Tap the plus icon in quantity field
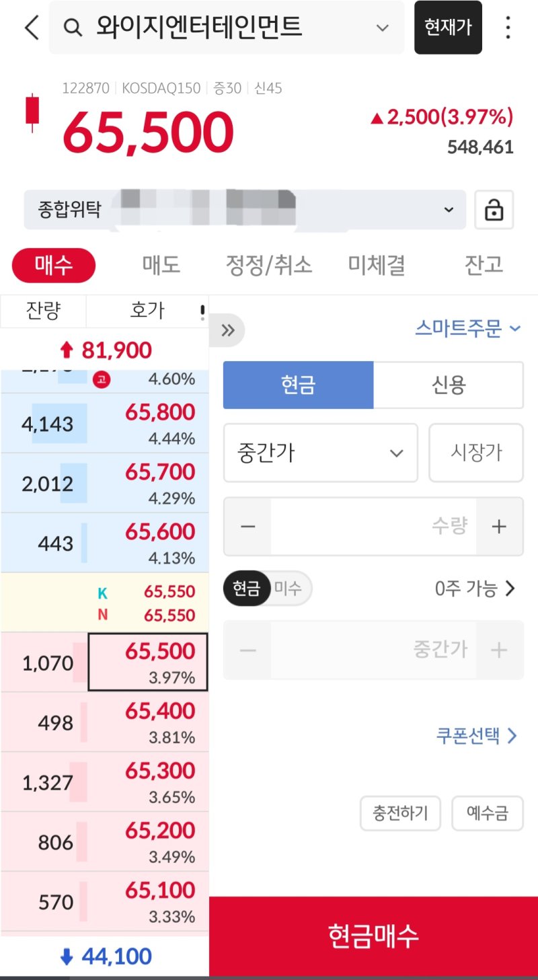Screen dimensions: 538x980 (x=499, y=526)
